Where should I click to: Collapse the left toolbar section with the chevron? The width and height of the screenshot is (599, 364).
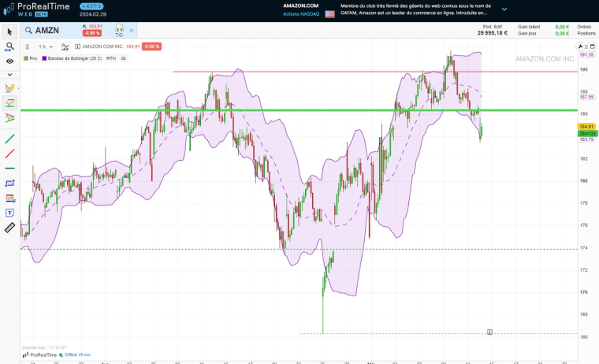pyautogui.click(x=9, y=74)
